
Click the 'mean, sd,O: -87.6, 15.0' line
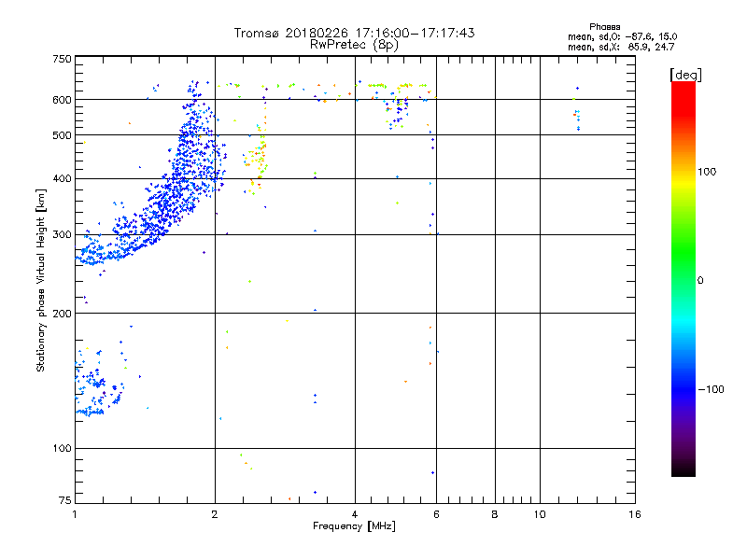point(622,36)
